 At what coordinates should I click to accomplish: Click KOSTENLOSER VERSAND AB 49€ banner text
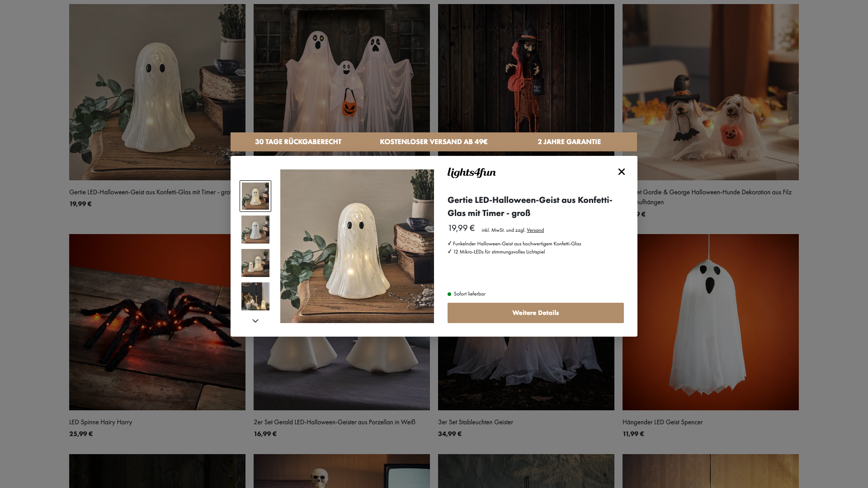(x=434, y=142)
